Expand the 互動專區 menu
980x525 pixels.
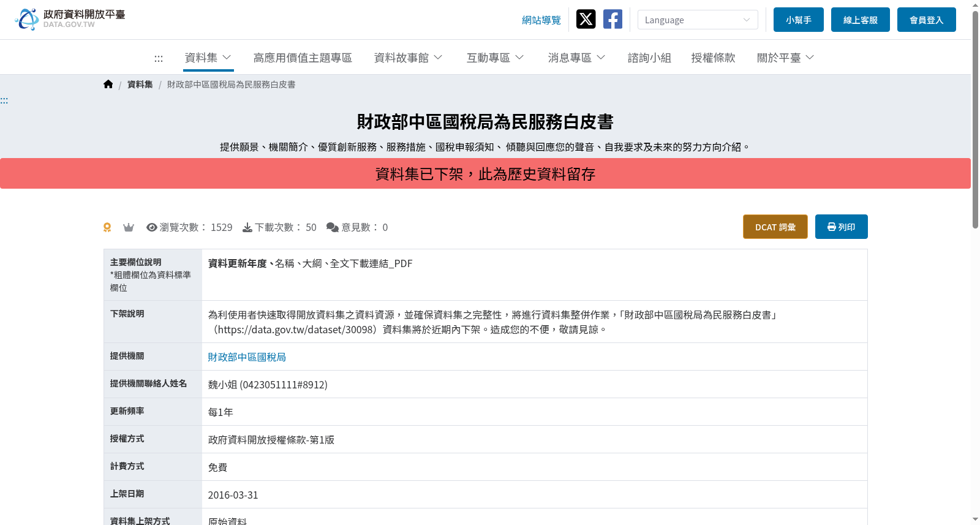496,58
